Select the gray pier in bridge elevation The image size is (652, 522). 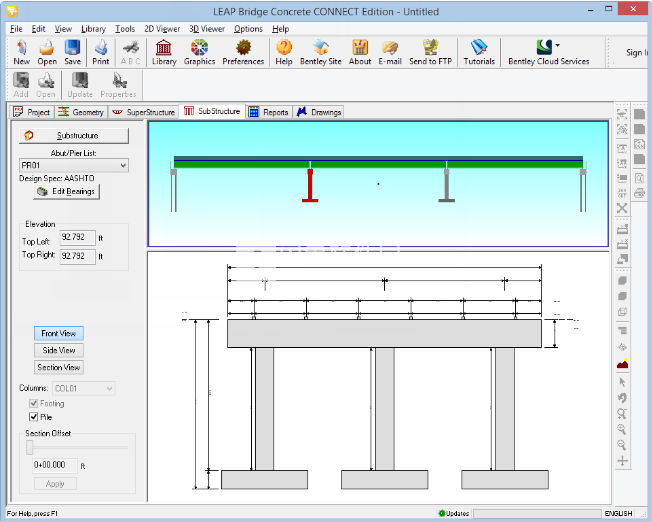tap(447, 186)
